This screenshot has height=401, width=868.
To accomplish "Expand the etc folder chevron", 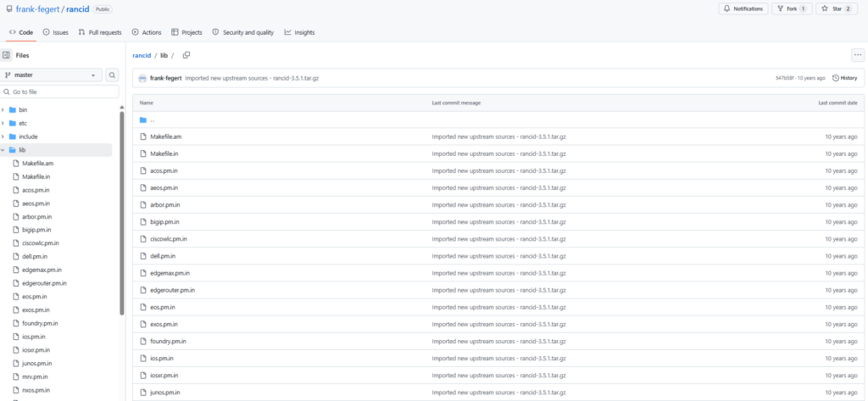I will point(3,123).
